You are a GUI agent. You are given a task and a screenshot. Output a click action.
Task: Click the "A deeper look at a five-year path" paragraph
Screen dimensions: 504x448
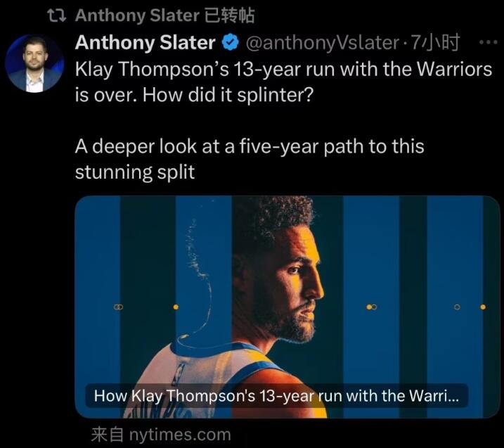(250, 159)
